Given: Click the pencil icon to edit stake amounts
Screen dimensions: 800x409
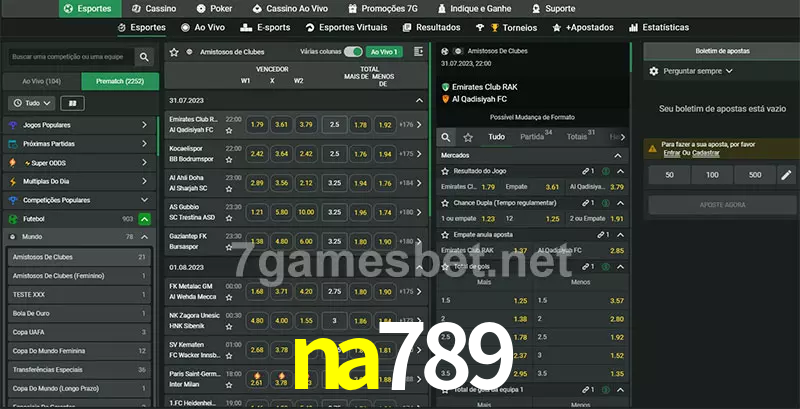Looking at the screenshot, I should (785, 175).
